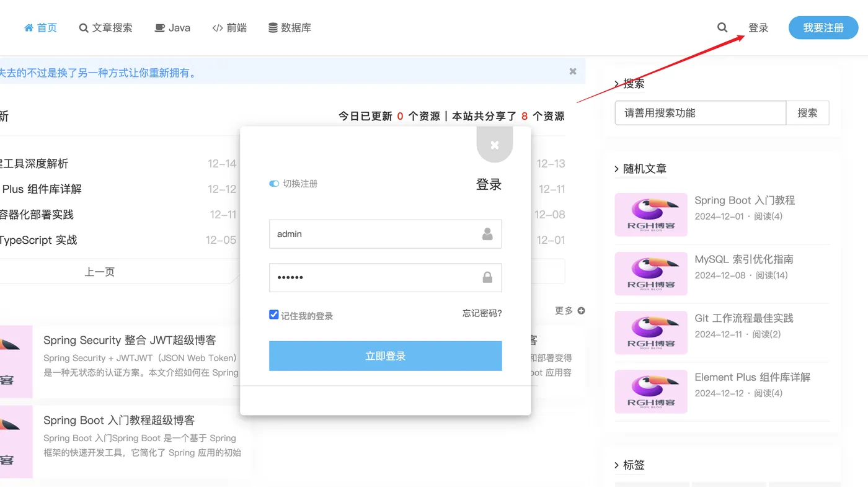Dismiss the blue announcement banner
Viewport: 868px width, 487px height.
tap(573, 71)
